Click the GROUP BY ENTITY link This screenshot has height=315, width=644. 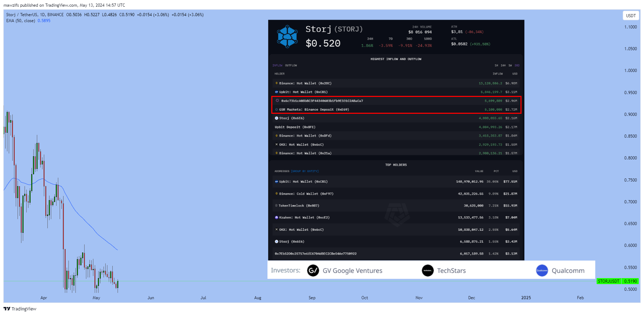305,171
